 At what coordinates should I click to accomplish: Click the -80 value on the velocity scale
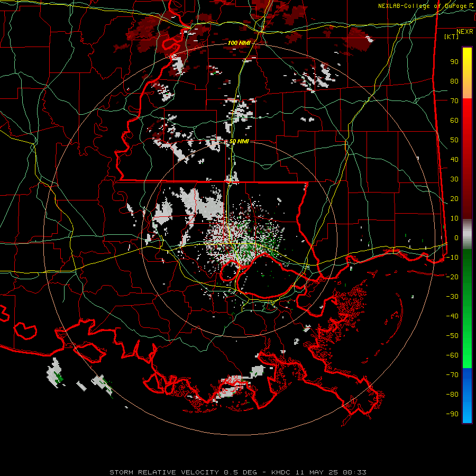(452, 395)
